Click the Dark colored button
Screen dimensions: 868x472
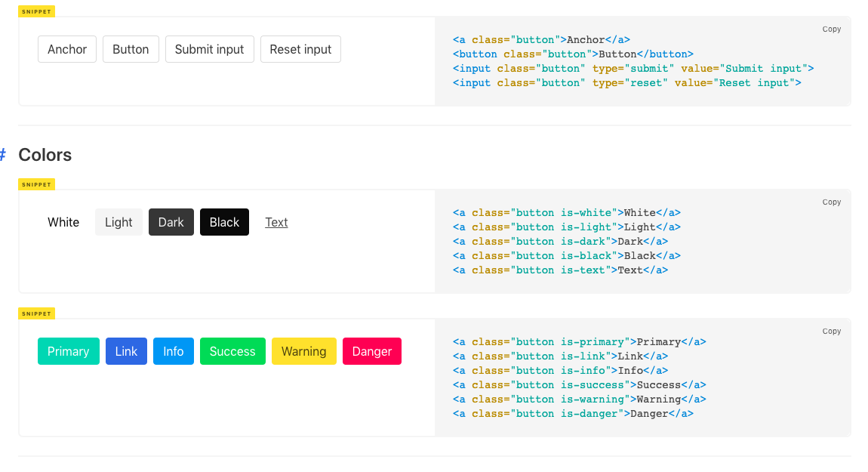[x=171, y=222]
